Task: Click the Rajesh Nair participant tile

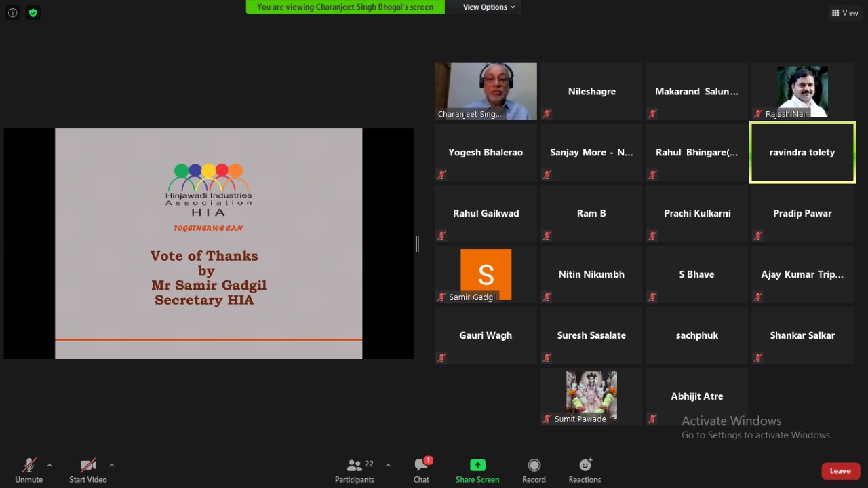Action: pyautogui.click(x=802, y=92)
